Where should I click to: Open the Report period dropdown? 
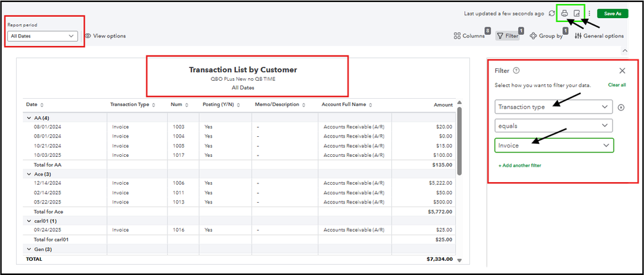click(43, 36)
